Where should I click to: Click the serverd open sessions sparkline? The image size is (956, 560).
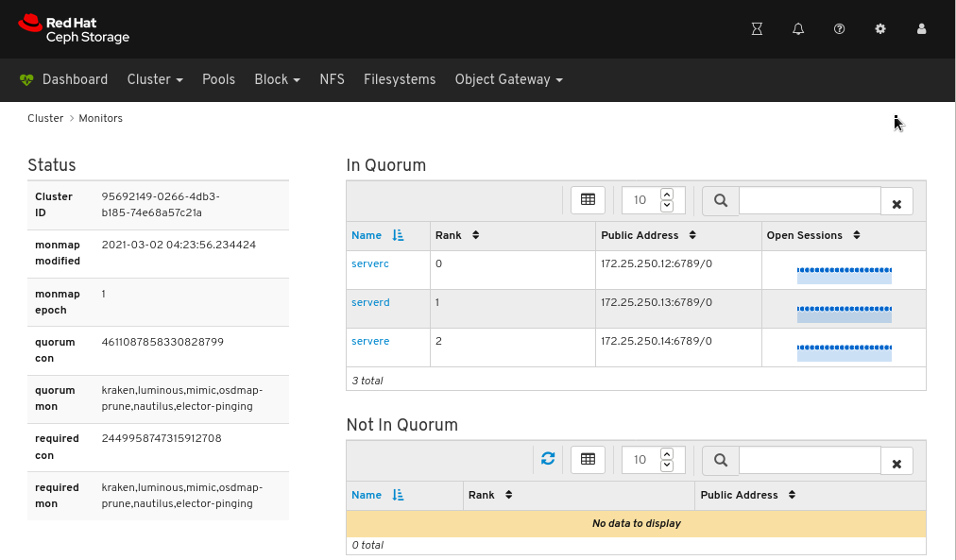point(845,314)
